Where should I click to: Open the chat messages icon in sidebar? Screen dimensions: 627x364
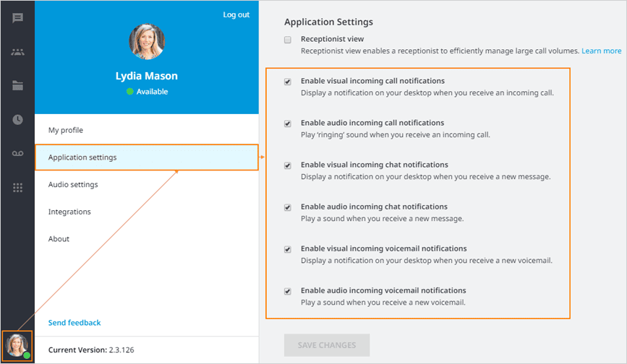[x=17, y=18]
